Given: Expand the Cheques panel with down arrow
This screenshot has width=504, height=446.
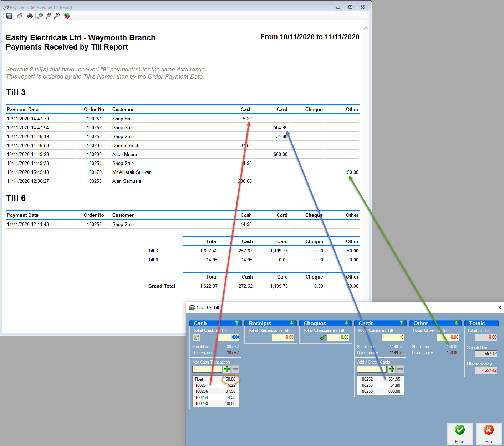Looking at the screenshot, I should click(346, 323).
